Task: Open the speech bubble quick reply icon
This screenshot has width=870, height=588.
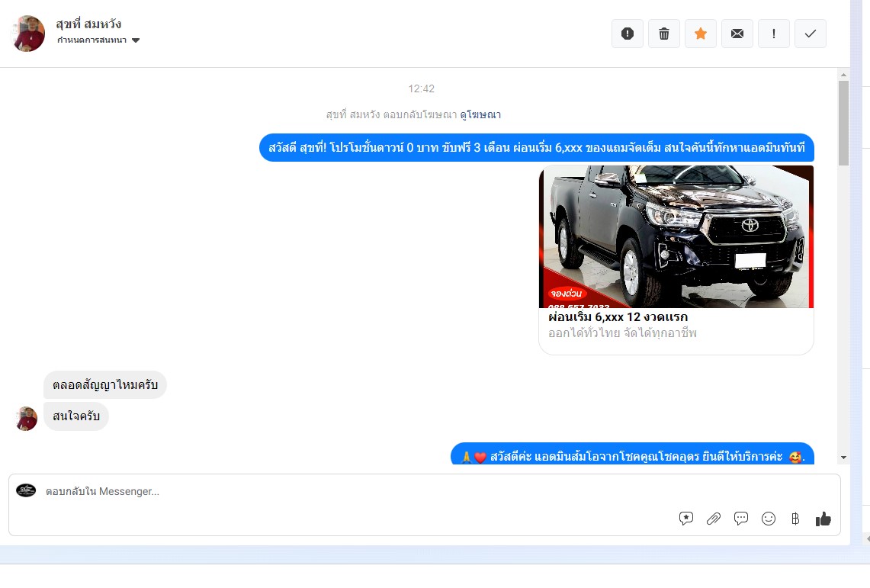Action: 740,519
